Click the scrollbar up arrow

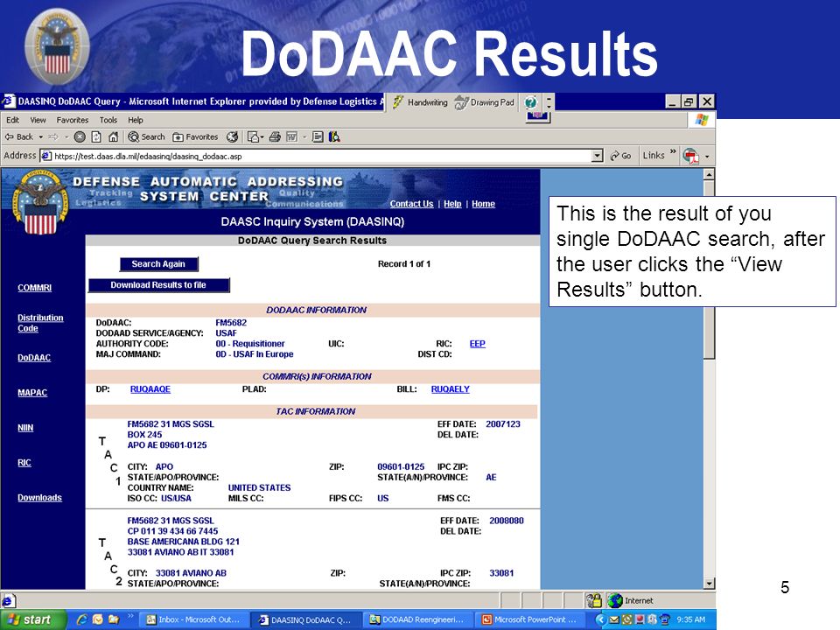(x=709, y=175)
